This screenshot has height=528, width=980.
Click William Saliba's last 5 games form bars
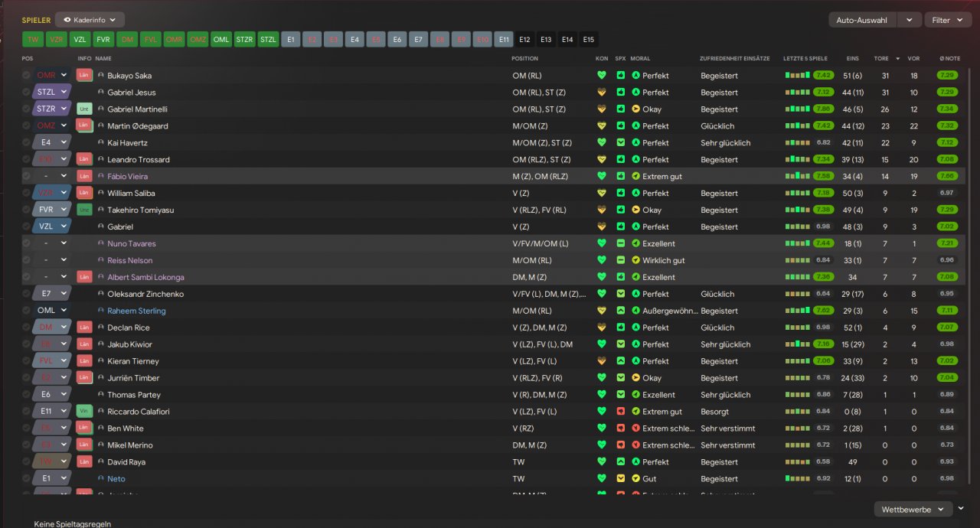[797, 193]
